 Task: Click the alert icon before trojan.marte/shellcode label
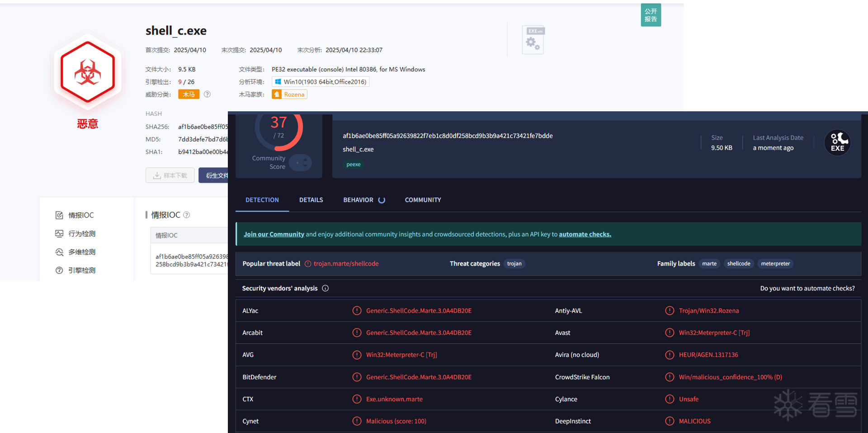308,264
